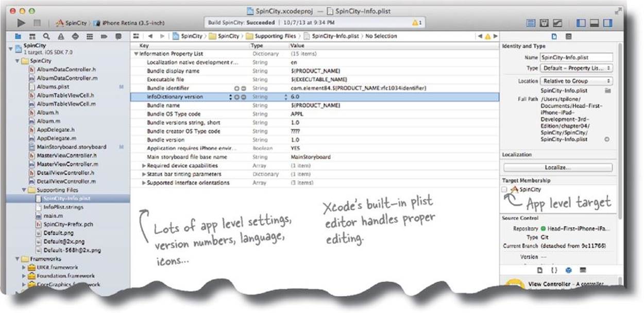This screenshot has width=644, height=313.
Task: Check SpinCity target membership
Action: coord(504,190)
